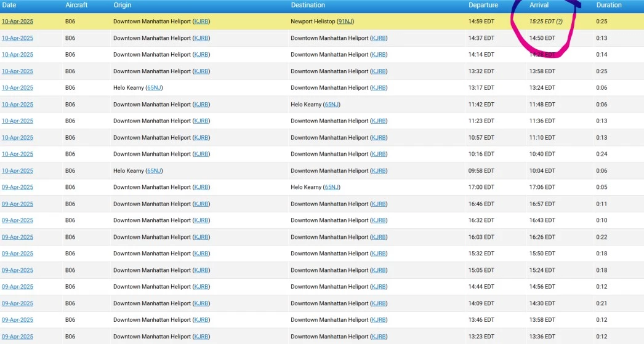Click origin KJRB link in the 11:23 EDT departure row
The width and height of the screenshot is (644, 344).
[x=201, y=121]
